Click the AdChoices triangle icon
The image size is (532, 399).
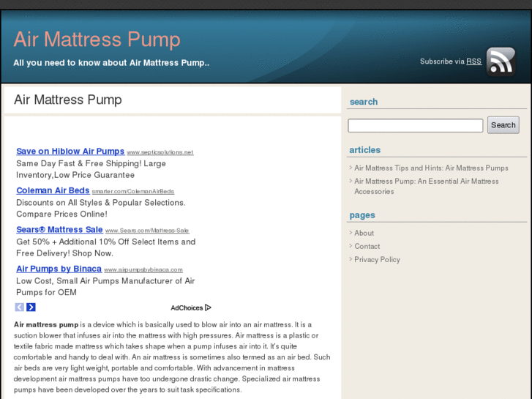(208, 307)
